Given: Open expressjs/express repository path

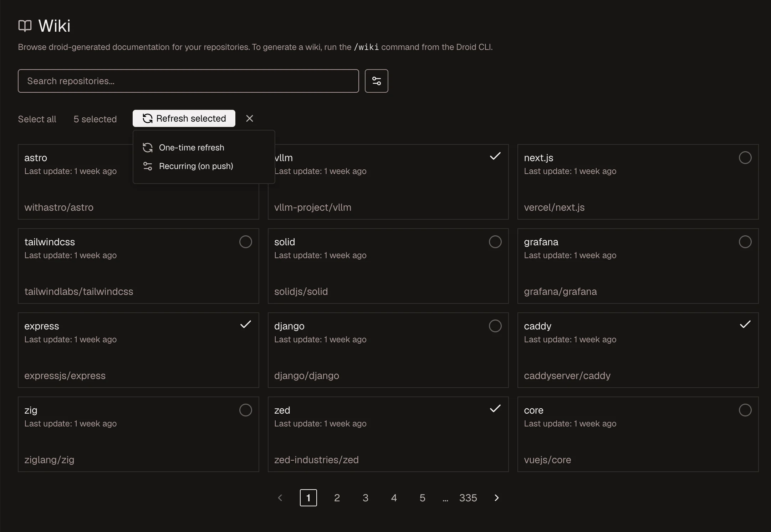Looking at the screenshot, I should [65, 376].
